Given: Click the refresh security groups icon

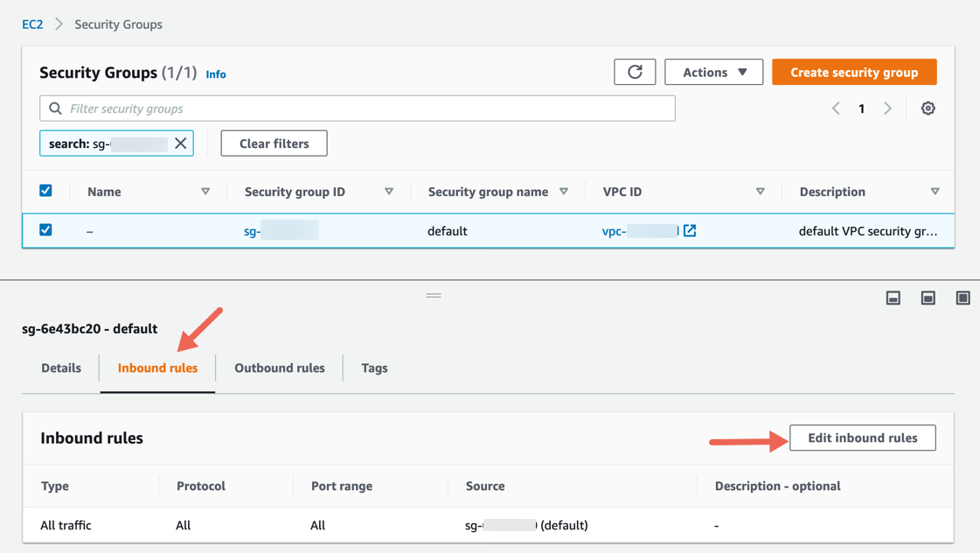Looking at the screenshot, I should coord(635,72).
